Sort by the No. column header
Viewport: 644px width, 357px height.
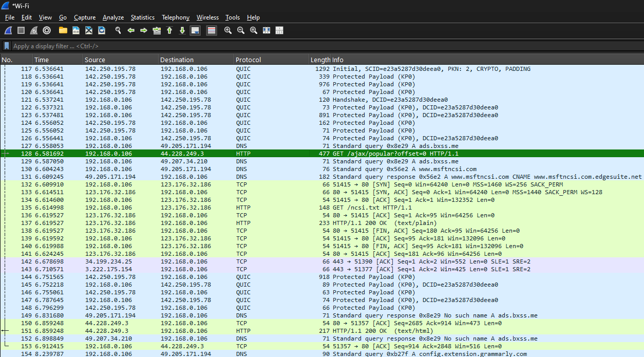point(16,60)
